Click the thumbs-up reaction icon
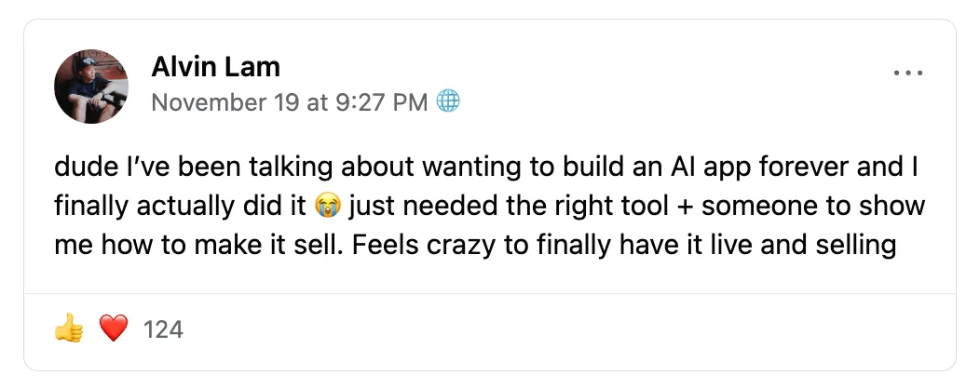Screen dimensions: 980x389 (x=69, y=329)
